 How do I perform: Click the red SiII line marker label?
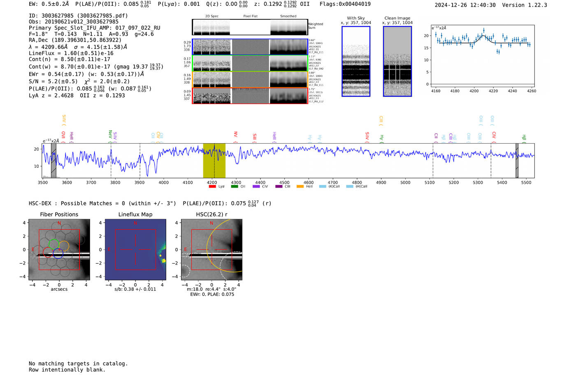point(255,138)
